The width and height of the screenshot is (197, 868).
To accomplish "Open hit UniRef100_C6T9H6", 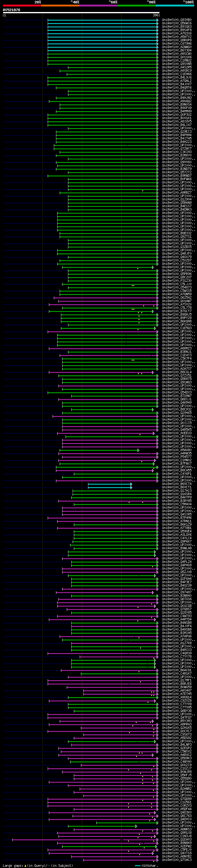I will point(176,43).
